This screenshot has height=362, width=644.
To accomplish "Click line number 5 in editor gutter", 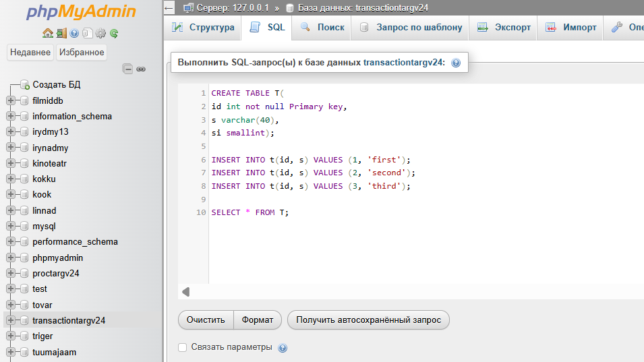I will click(x=203, y=146).
